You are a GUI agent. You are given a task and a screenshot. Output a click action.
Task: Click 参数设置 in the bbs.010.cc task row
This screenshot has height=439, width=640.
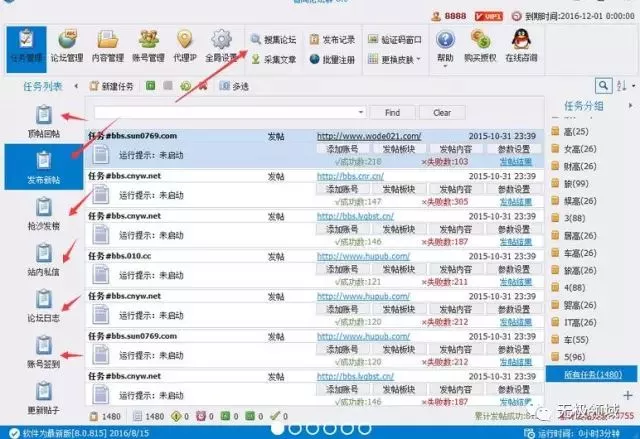(514, 269)
